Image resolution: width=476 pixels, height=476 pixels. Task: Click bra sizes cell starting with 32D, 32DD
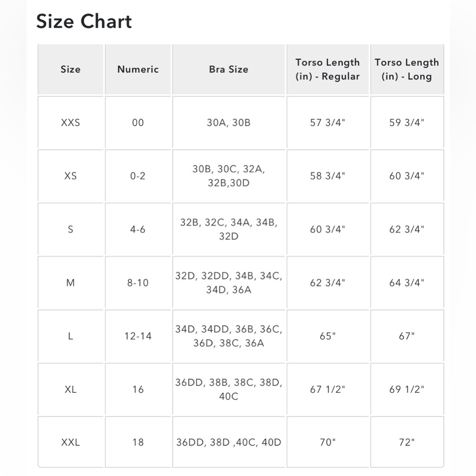point(228,283)
